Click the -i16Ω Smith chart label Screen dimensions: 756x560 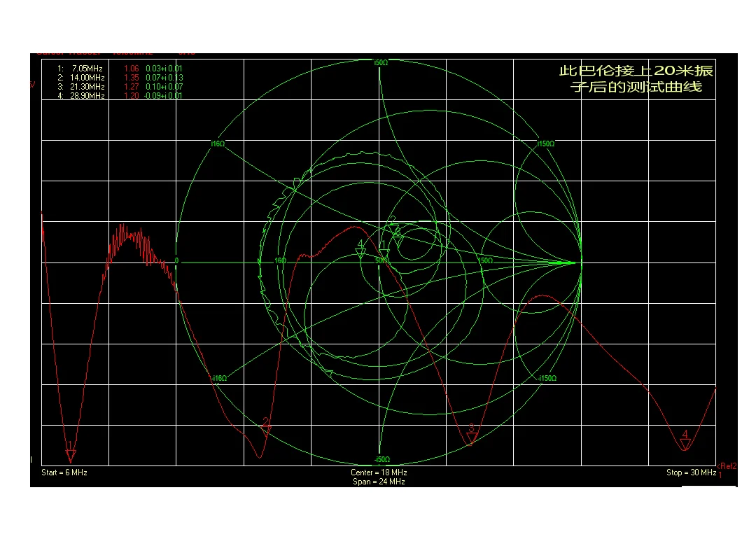(219, 378)
